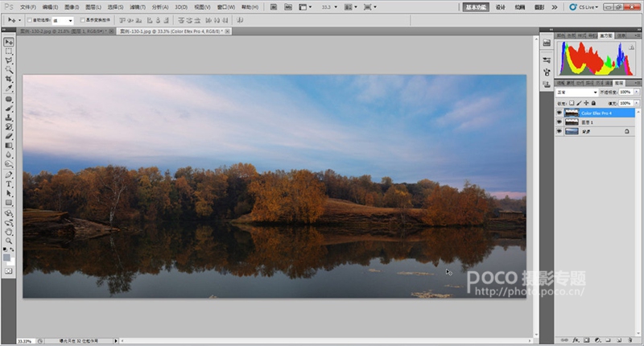Toggle lock image pixels brush icon
This screenshot has height=346, width=644.
click(x=579, y=103)
